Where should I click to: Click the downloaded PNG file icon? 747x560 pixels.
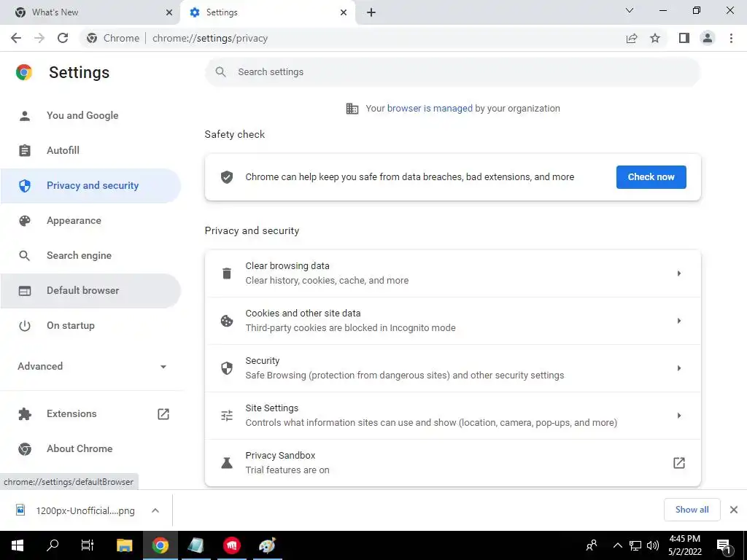[20, 510]
